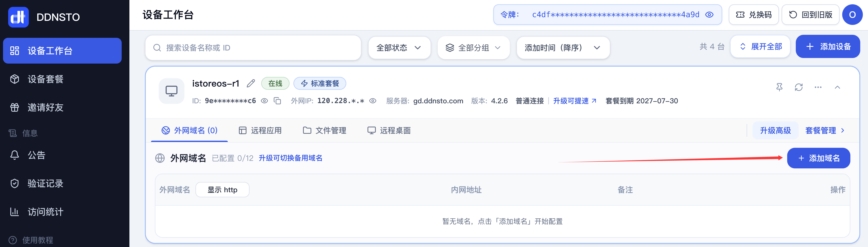Open the three-dot more options menu
Image resolution: width=868 pixels, height=247 pixels.
[818, 87]
